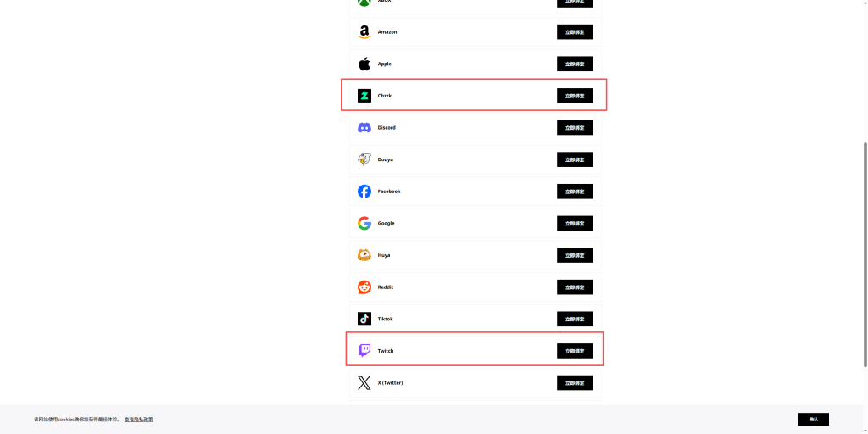The width and height of the screenshot is (868, 434).
Task: Bind the Discord account now
Action: (575, 128)
